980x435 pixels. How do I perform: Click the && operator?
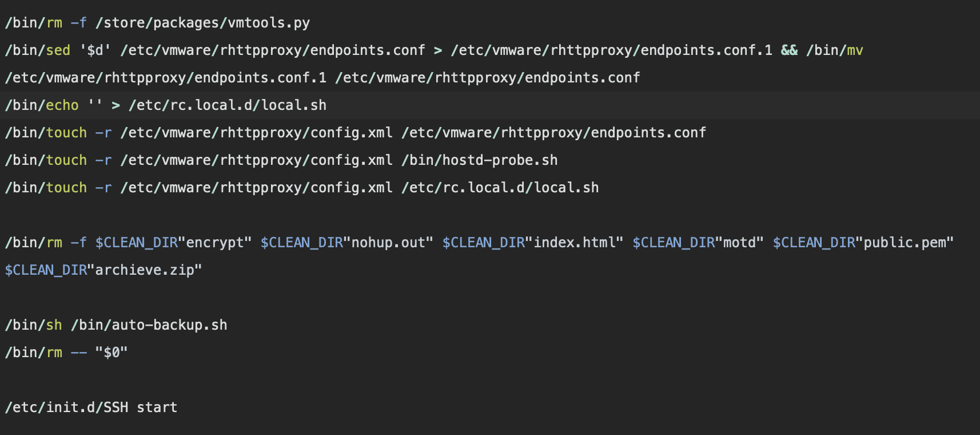pyautogui.click(x=789, y=50)
